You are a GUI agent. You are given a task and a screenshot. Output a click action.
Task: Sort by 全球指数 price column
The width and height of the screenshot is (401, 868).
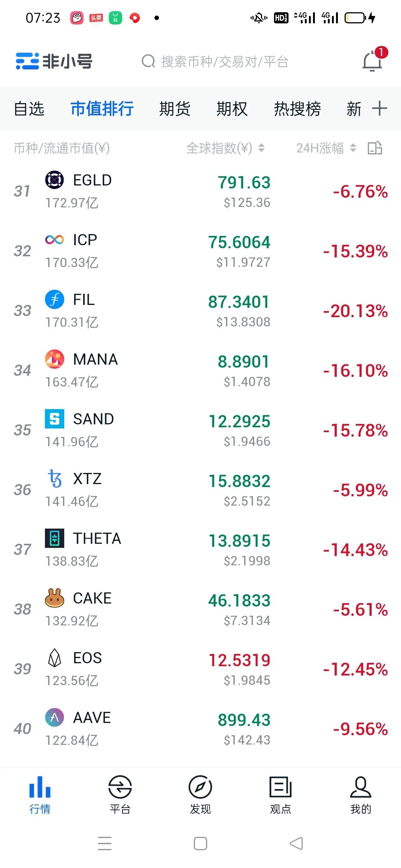tap(225, 148)
